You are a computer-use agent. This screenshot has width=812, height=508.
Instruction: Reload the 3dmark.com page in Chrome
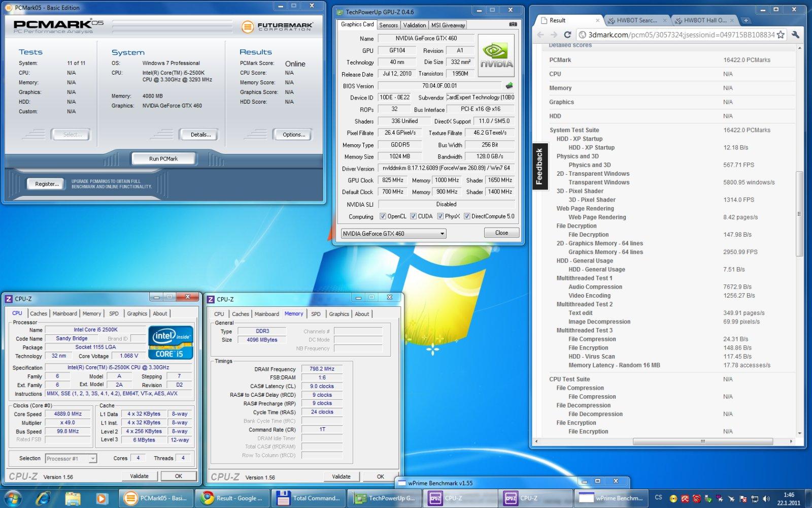pyautogui.click(x=567, y=35)
